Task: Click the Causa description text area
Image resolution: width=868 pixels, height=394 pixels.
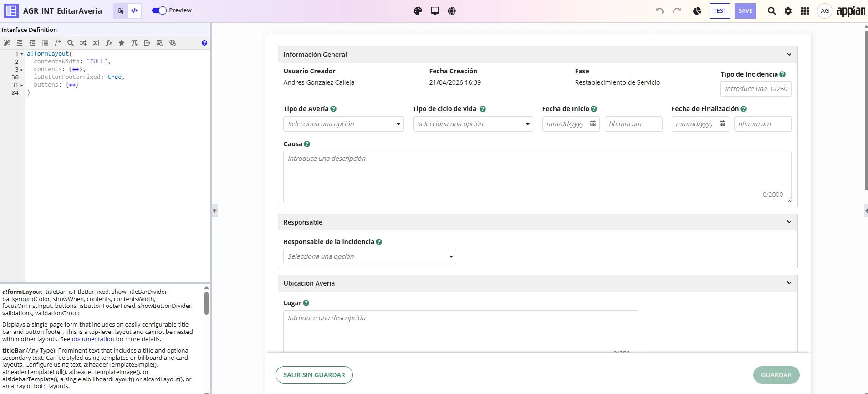Action: [x=537, y=177]
